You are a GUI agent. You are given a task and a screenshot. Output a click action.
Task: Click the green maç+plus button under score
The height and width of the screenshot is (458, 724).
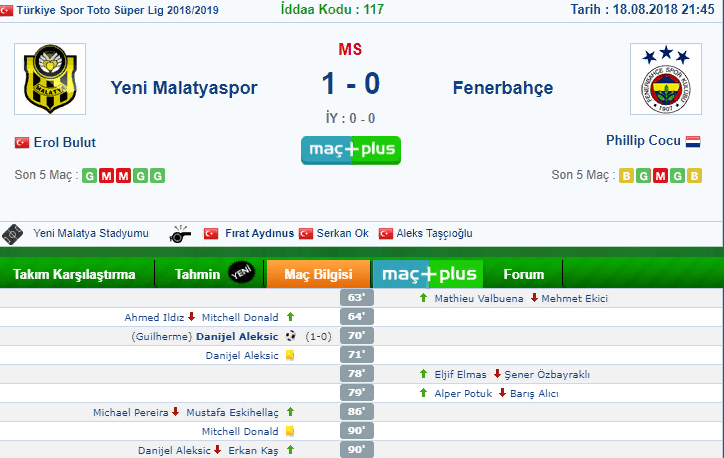[351, 150]
